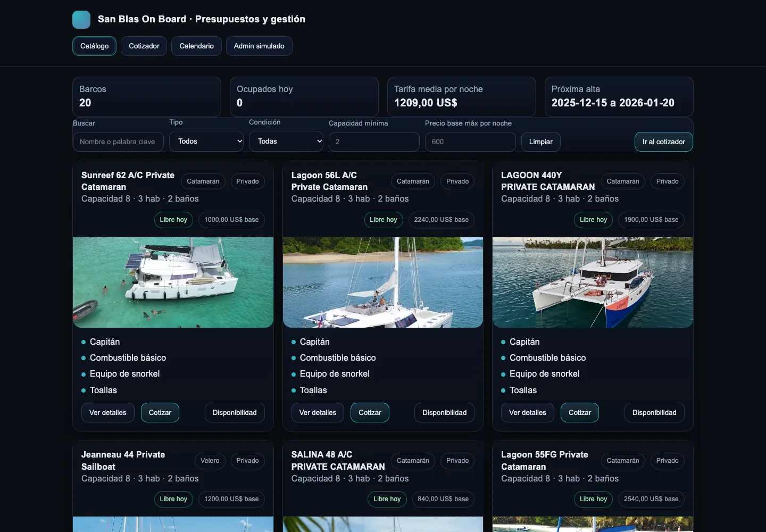Click the Próxima alta date range card
This screenshot has height=532, width=766.
(x=619, y=97)
